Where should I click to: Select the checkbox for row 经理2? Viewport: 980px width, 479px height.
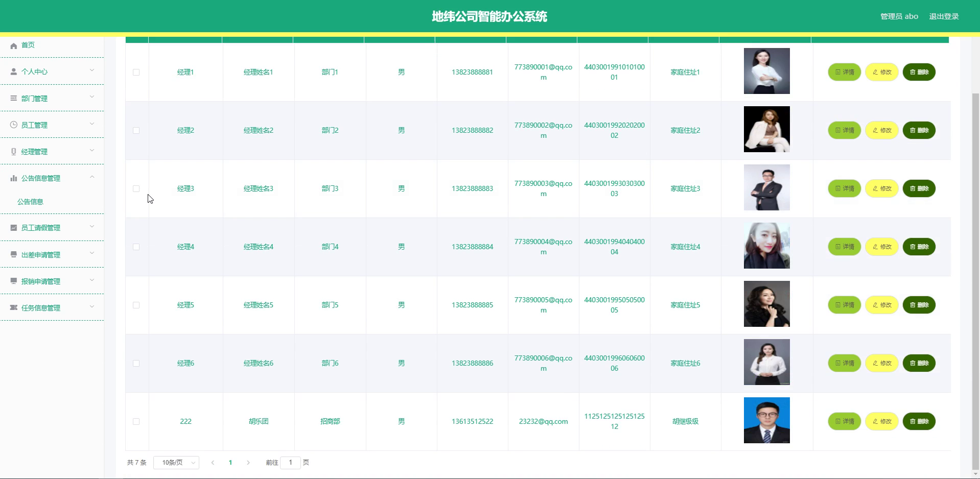coord(136,130)
